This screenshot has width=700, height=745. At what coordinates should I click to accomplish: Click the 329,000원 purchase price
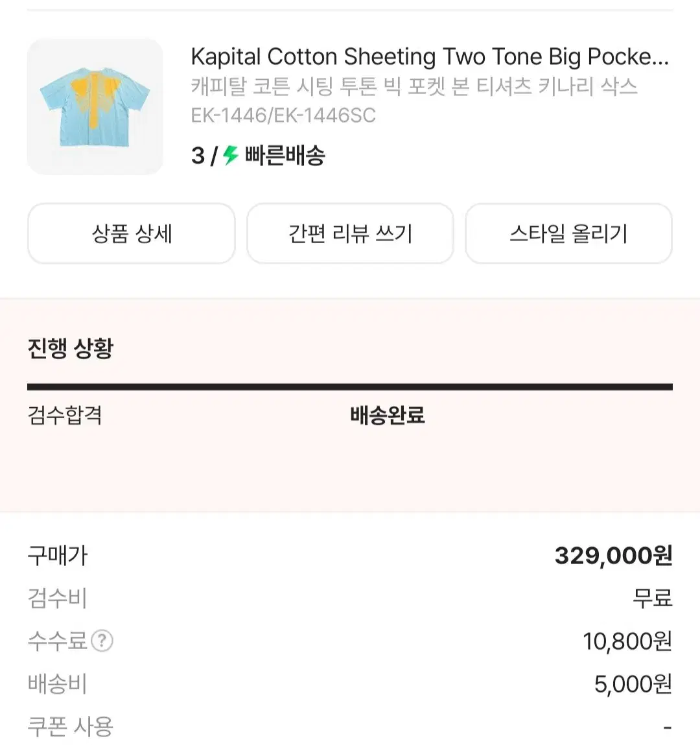click(613, 556)
